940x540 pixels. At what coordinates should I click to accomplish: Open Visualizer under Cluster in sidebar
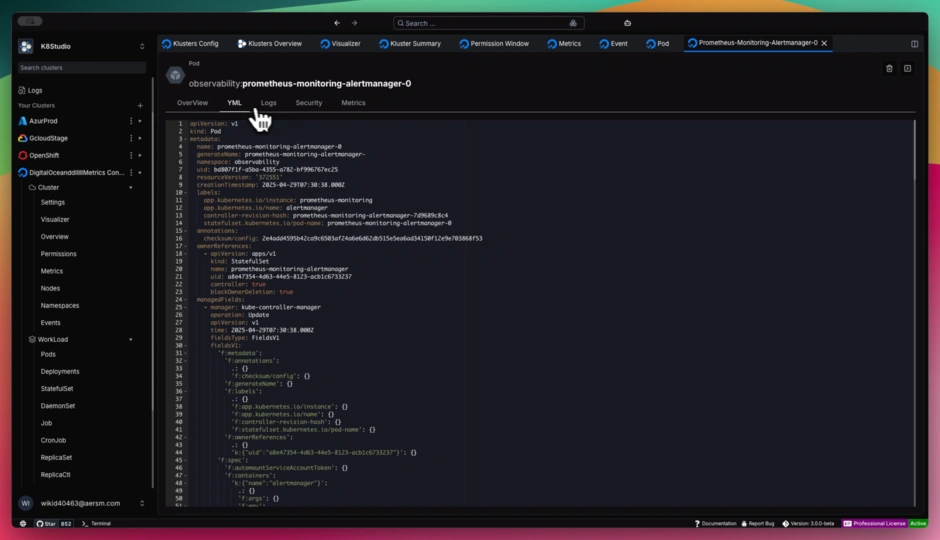pyautogui.click(x=55, y=220)
